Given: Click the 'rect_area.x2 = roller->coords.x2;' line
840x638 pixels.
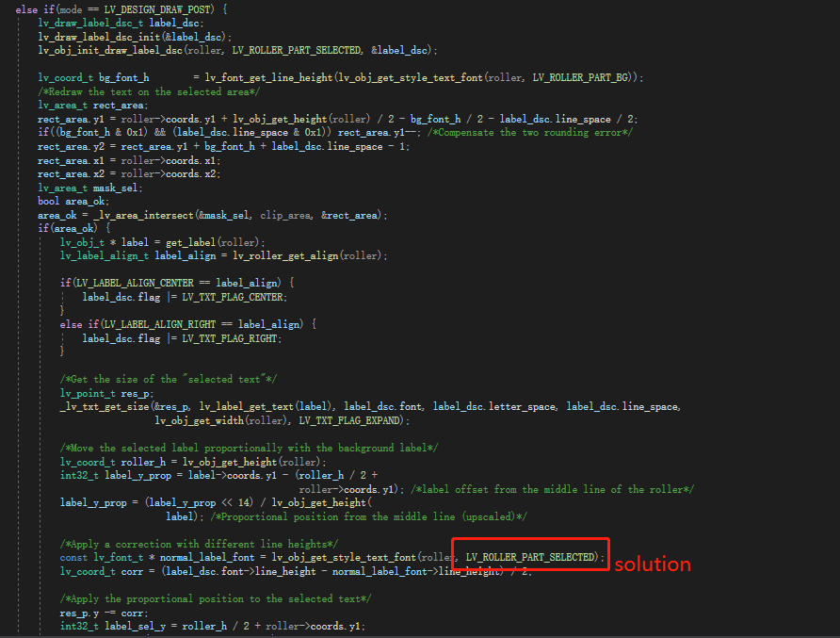Looking at the screenshot, I should tap(129, 173).
